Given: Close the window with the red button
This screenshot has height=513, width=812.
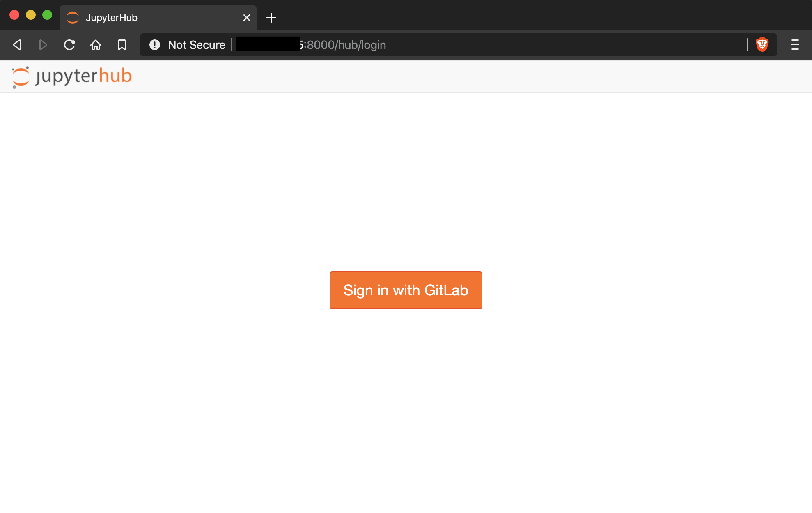Looking at the screenshot, I should [14, 15].
